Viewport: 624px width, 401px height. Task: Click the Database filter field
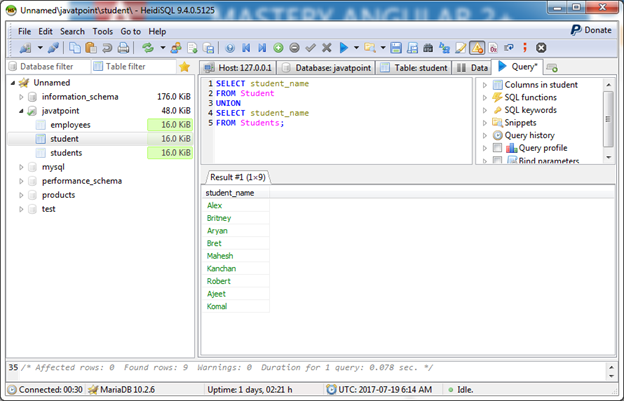coord(48,67)
